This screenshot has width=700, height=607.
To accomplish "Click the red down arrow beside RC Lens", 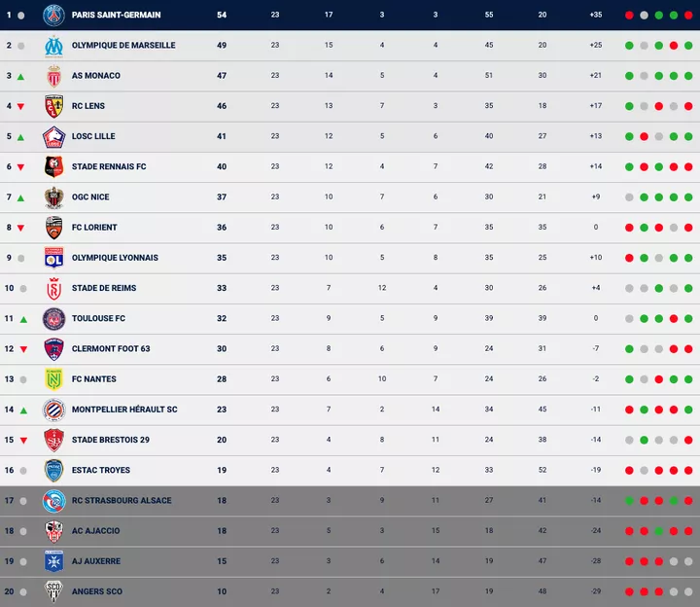I will click(20, 107).
